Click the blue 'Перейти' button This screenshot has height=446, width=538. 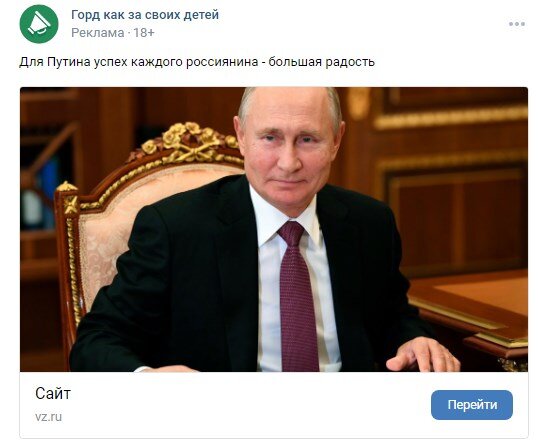[472, 405]
